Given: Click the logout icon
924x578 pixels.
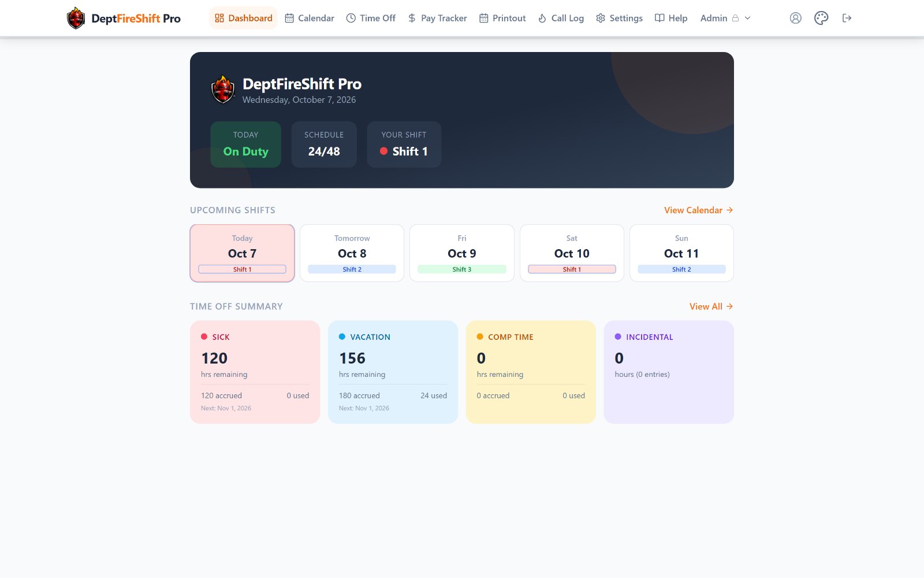Looking at the screenshot, I should click(847, 18).
